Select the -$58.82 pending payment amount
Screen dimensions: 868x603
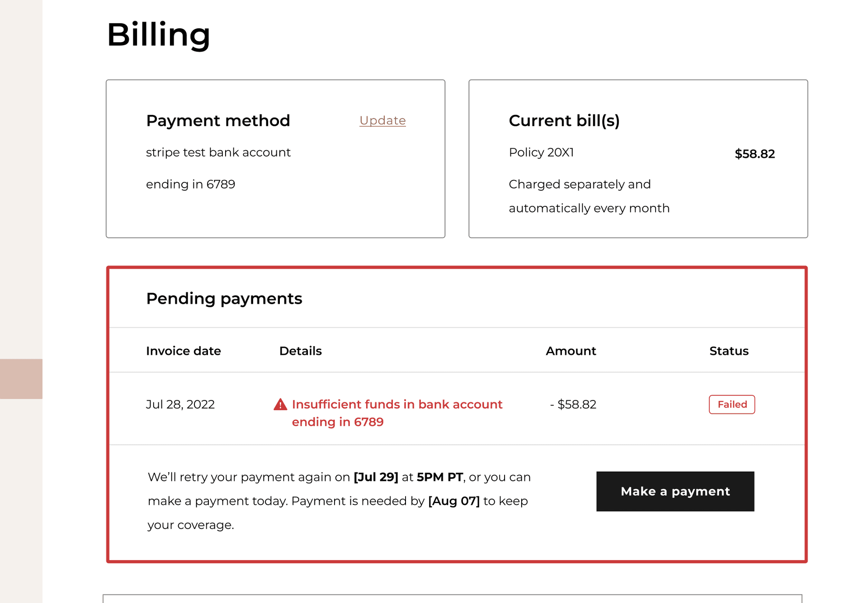point(573,404)
